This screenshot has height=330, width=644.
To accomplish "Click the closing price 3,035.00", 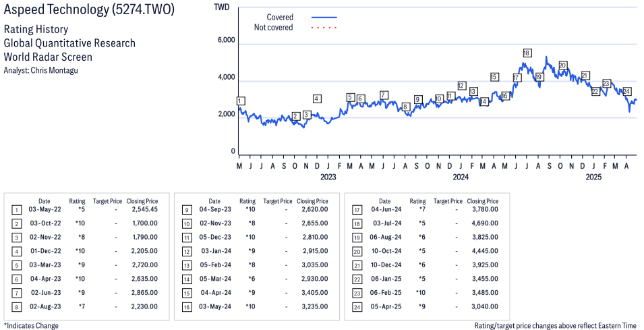I will click(315, 265).
